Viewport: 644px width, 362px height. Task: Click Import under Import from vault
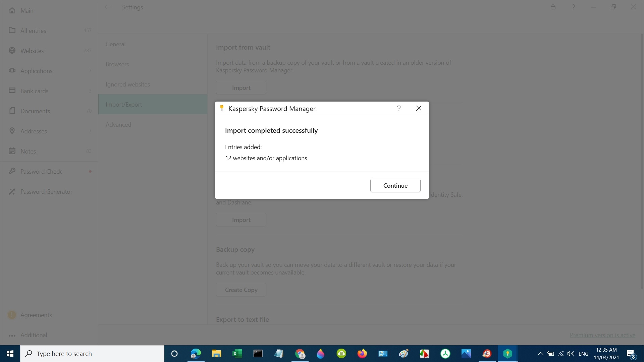pos(241,87)
